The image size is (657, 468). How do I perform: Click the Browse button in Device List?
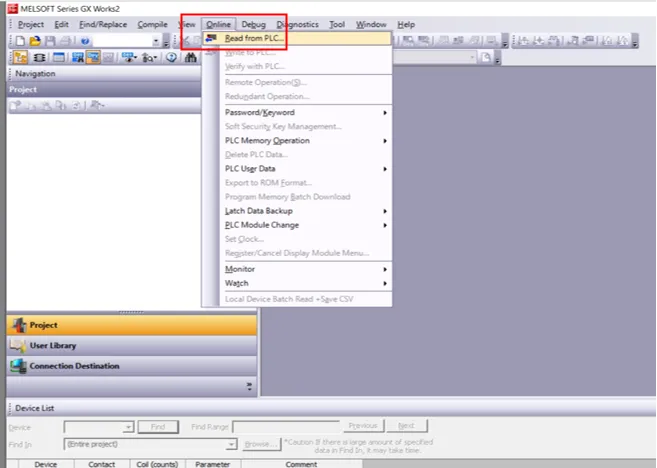click(x=261, y=444)
